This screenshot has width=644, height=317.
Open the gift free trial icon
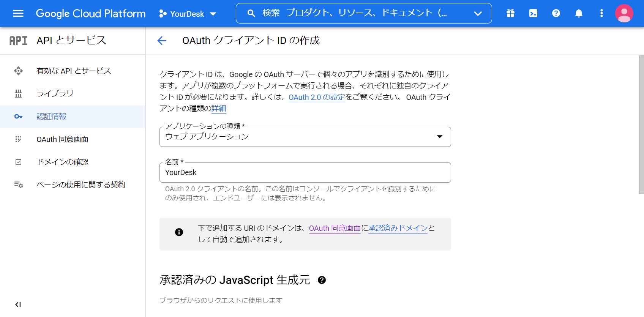pos(510,13)
